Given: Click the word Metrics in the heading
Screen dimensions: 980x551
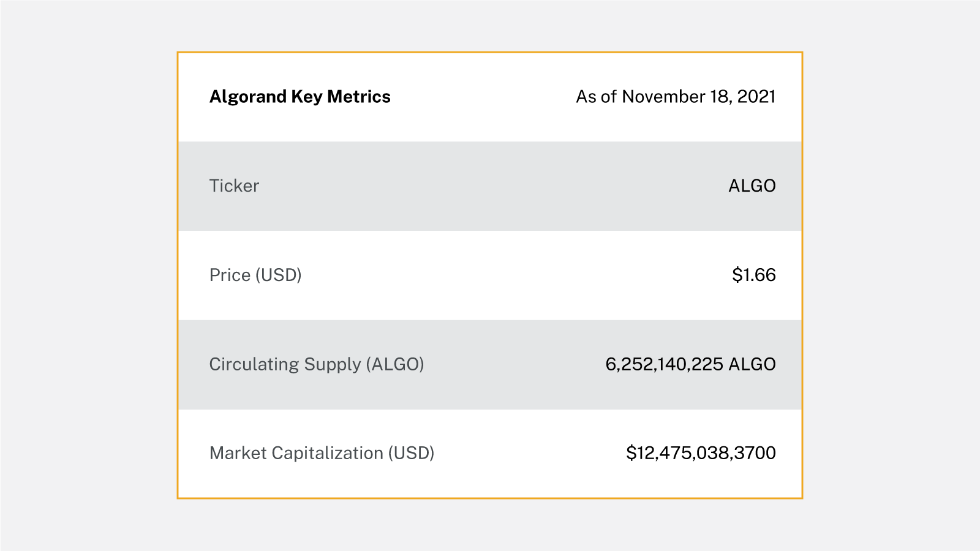Looking at the screenshot, I should pyautogui.click(x=359, y=97).
